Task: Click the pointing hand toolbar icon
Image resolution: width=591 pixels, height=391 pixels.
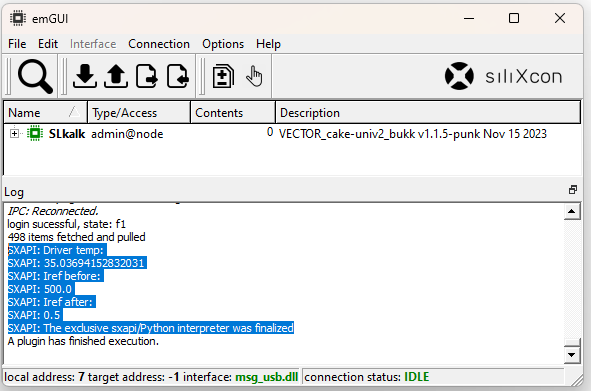Action: [254, 77]
